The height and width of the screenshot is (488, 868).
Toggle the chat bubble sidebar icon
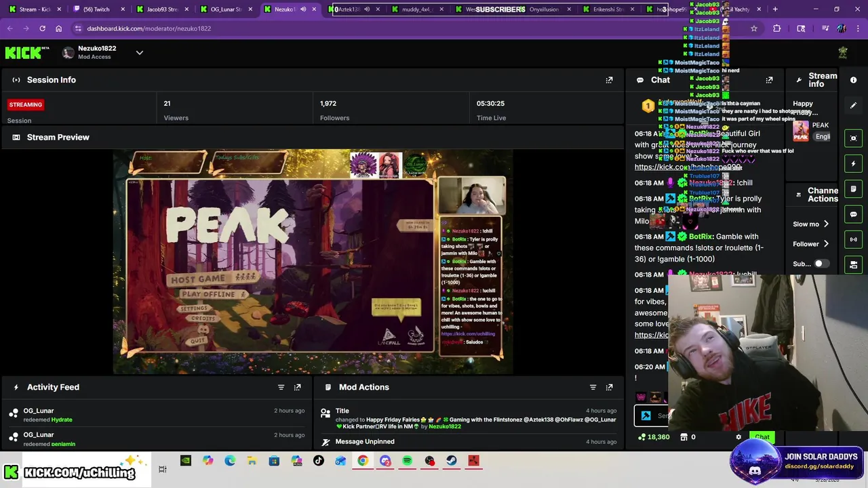coord(853,214)
